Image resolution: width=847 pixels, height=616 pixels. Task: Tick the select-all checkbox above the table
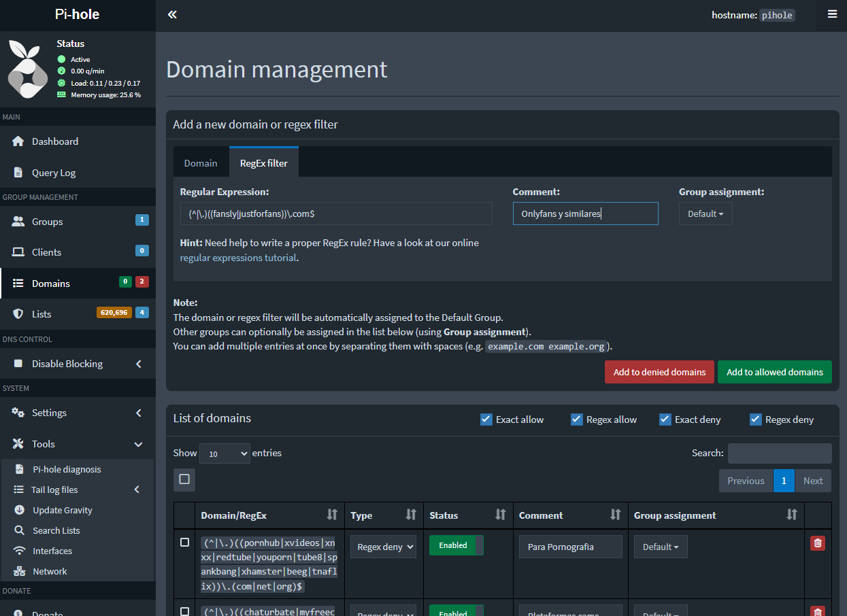(x=184, y=479)
